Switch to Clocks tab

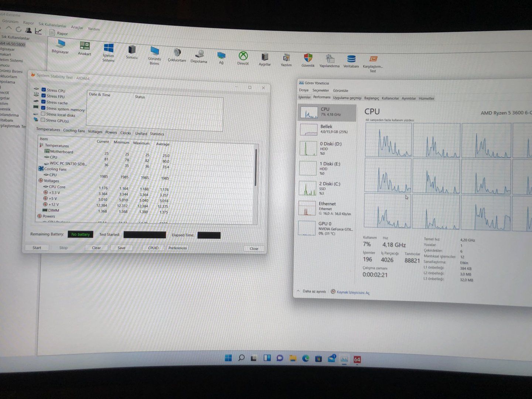click(126, 133)
